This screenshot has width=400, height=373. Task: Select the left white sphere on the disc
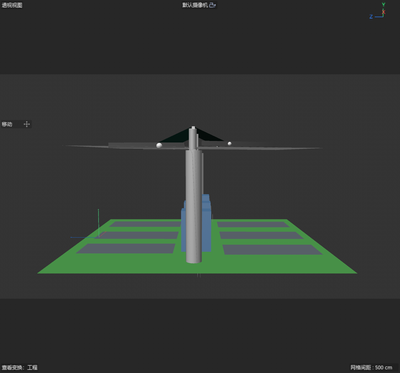click(159, 145)
